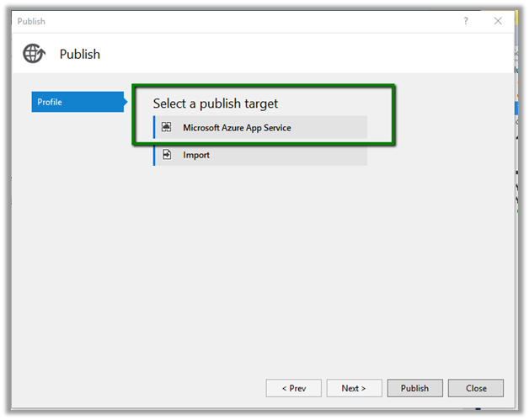Viewport: 529px width, 420px height.
Task: Click the Import file arrow icon
Action: 167,154
